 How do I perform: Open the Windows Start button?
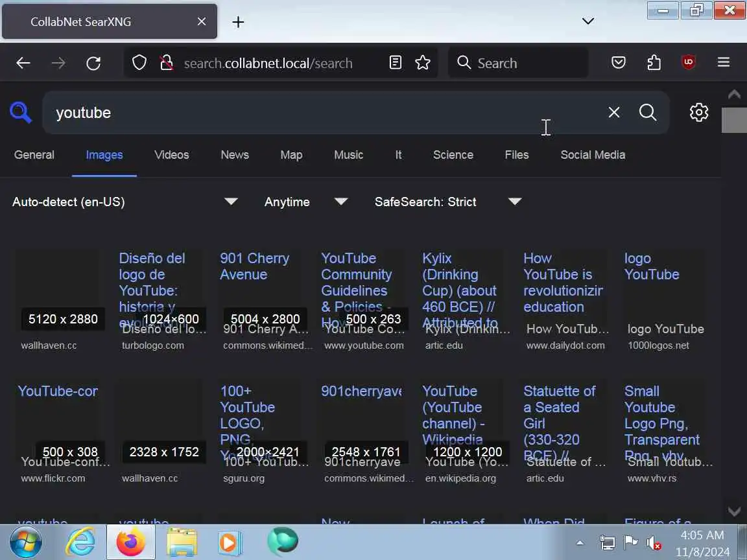coord(25,542)
